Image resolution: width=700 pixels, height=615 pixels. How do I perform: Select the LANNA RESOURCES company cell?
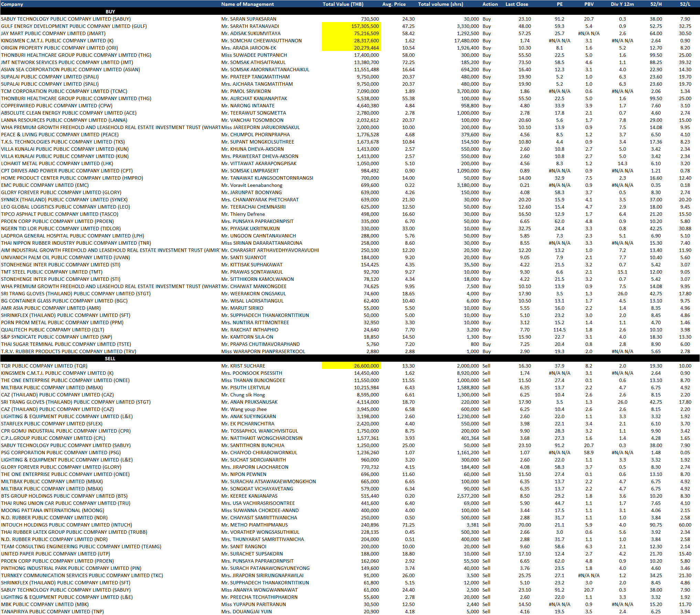coord(64,120)
